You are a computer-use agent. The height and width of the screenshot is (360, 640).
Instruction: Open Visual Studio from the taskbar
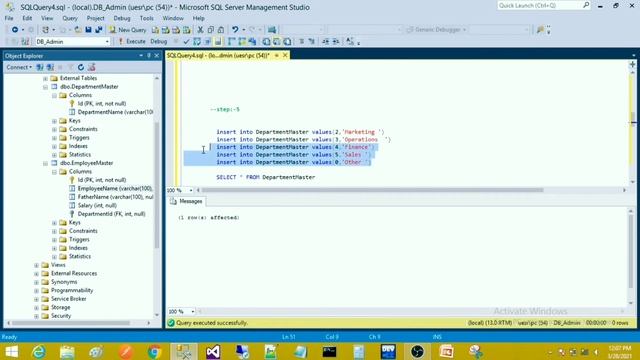[x=213, y=351]
